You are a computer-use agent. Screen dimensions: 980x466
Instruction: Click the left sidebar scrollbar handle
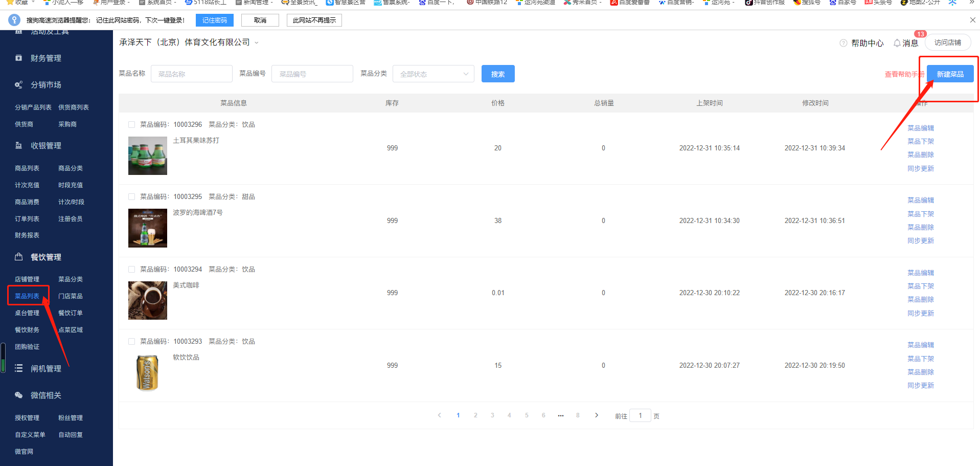(x=3, y=358)
